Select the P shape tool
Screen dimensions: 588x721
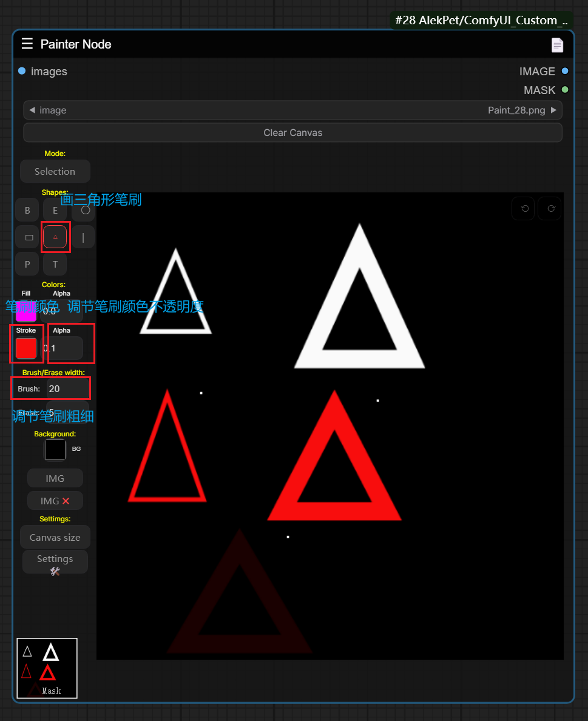[x=27, y=264]
